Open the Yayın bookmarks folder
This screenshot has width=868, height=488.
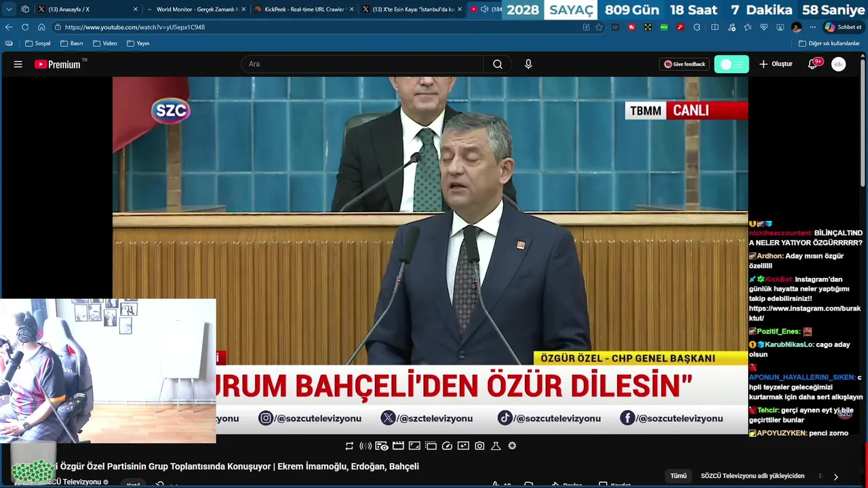(138, 43)
